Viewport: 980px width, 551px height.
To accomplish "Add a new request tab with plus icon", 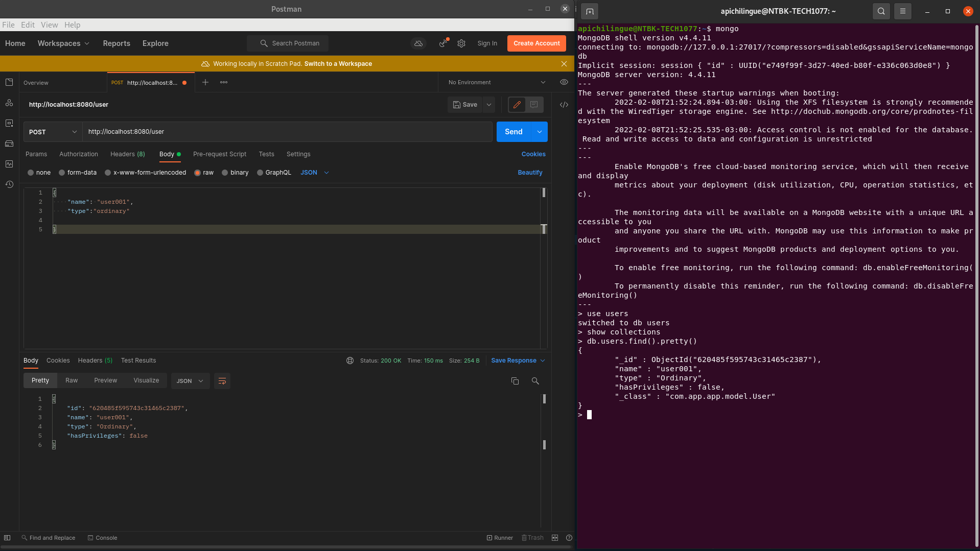I will [x=205, y=82].
